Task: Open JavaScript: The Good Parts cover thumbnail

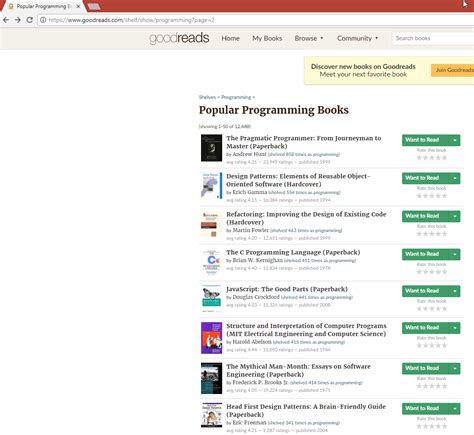Action: 211,298
